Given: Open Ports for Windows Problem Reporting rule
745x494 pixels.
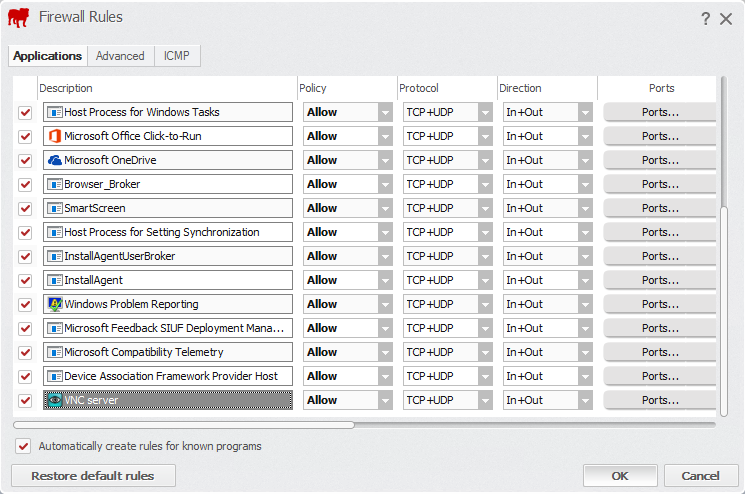Looking at the screenshot, I should (659, 304).
